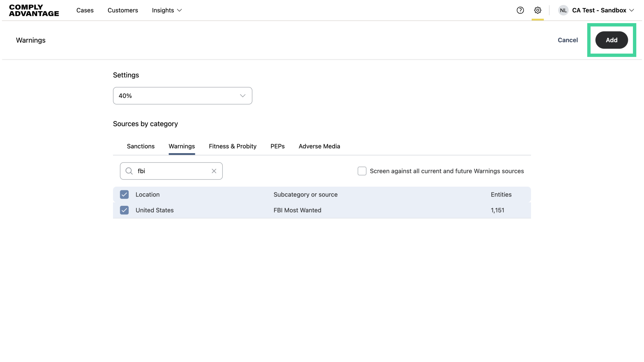The width and height of the screenshot is (644, 362).
Task: Click the Cancel link
Action: click(568, 40)
